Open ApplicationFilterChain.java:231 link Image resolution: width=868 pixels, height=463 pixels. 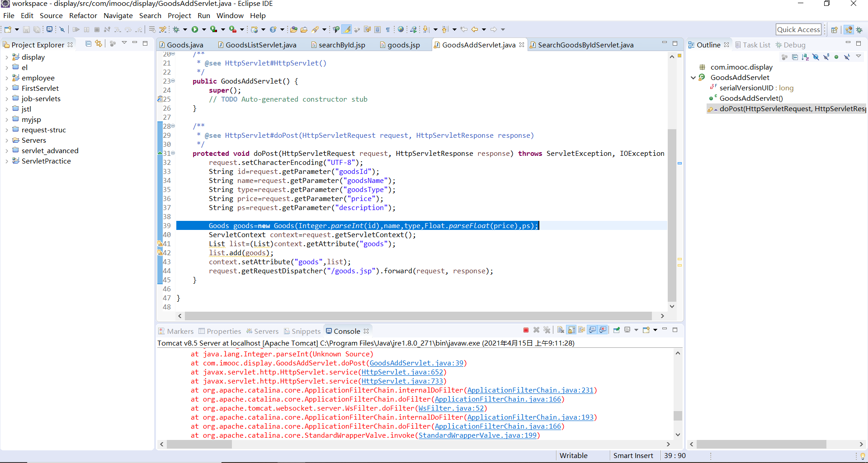[x=530, y=390]
